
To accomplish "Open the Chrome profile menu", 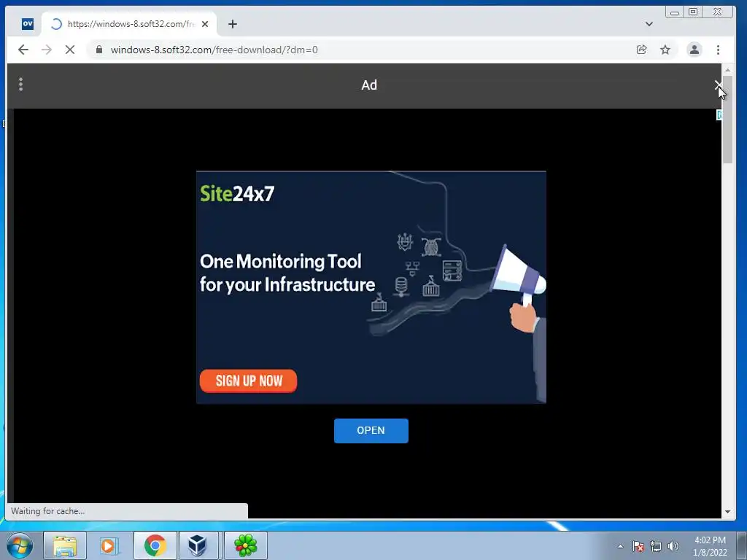I will [x=694, y=50].
